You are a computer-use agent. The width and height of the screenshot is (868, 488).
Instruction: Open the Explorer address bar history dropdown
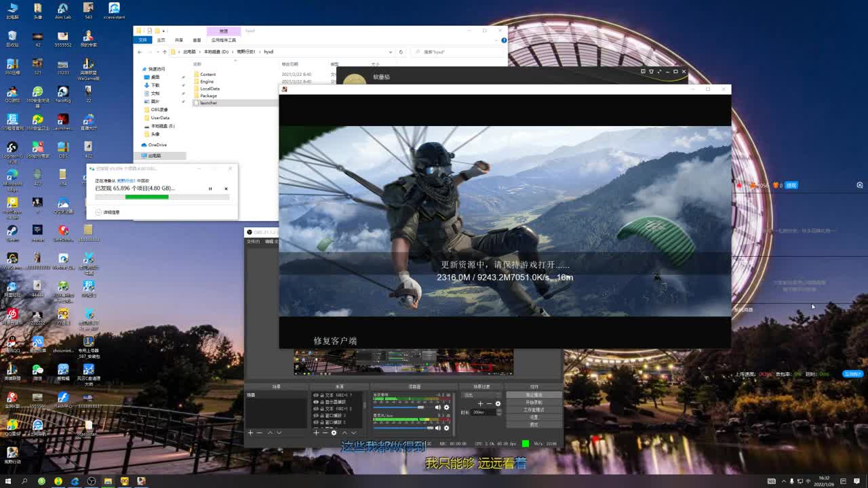(391, 52)
